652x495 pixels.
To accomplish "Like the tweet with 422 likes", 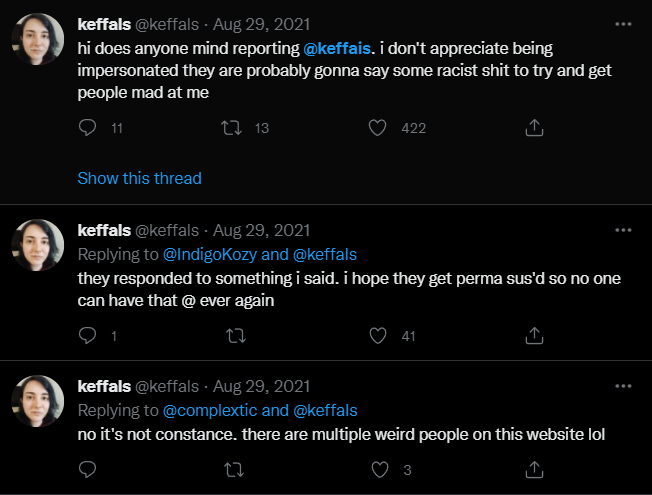I will [x=378, y=128].
